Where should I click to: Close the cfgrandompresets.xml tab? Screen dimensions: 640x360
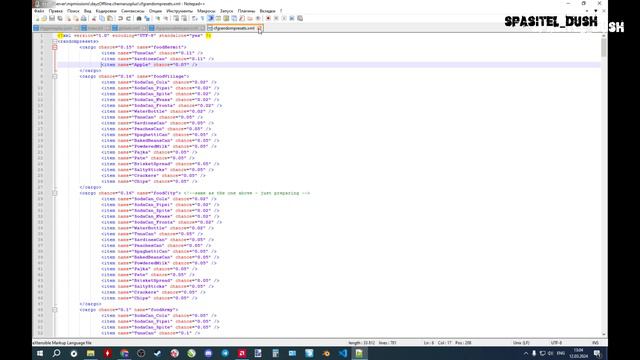coord(260,28)
